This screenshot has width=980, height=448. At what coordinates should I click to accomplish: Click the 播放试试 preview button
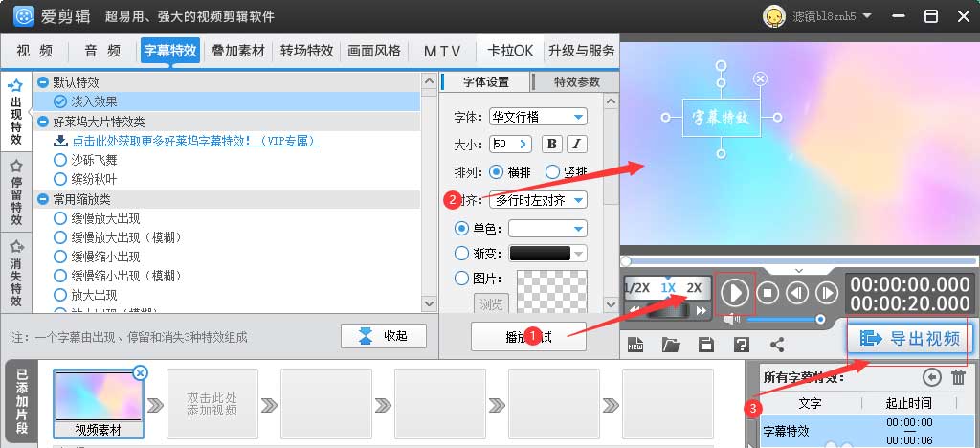528,337
